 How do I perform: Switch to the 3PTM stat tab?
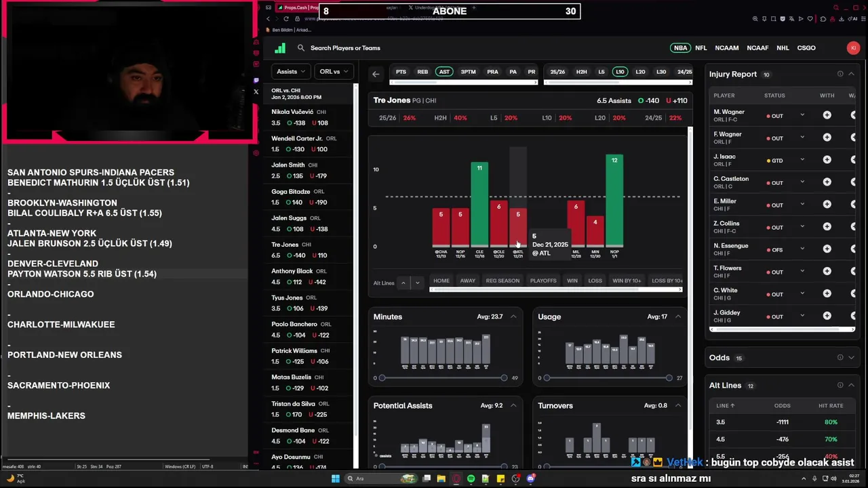click(x=468, y=72)
